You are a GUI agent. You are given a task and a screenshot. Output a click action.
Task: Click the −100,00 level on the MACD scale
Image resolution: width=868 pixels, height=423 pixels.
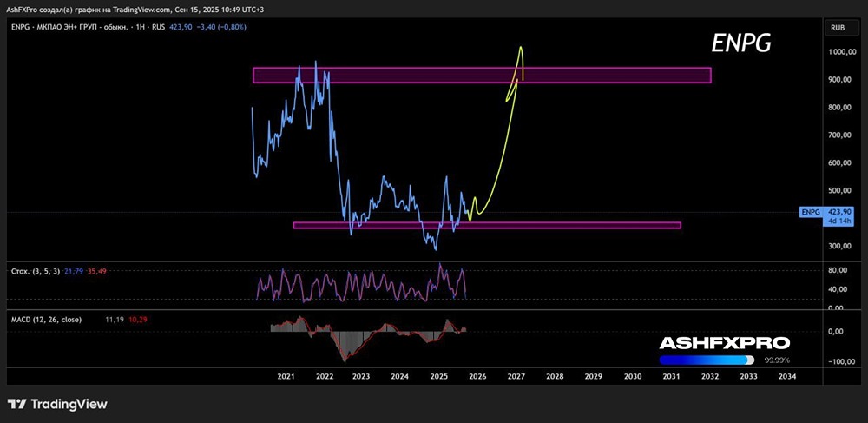(x=841, y=361)
